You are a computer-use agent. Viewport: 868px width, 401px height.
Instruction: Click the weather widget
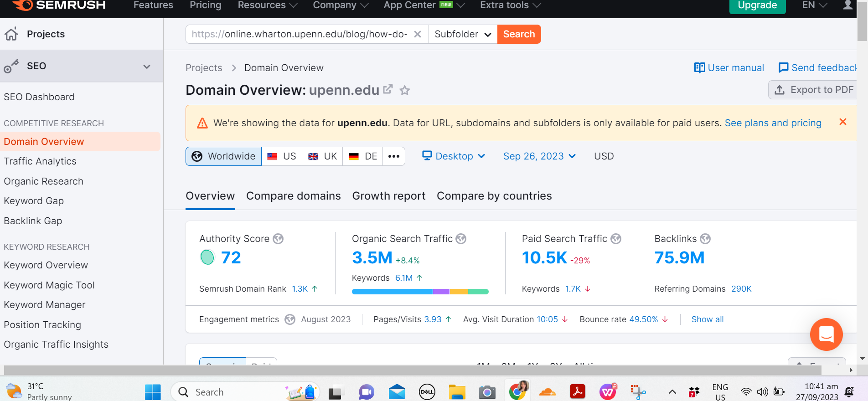[x=39, y=391]
